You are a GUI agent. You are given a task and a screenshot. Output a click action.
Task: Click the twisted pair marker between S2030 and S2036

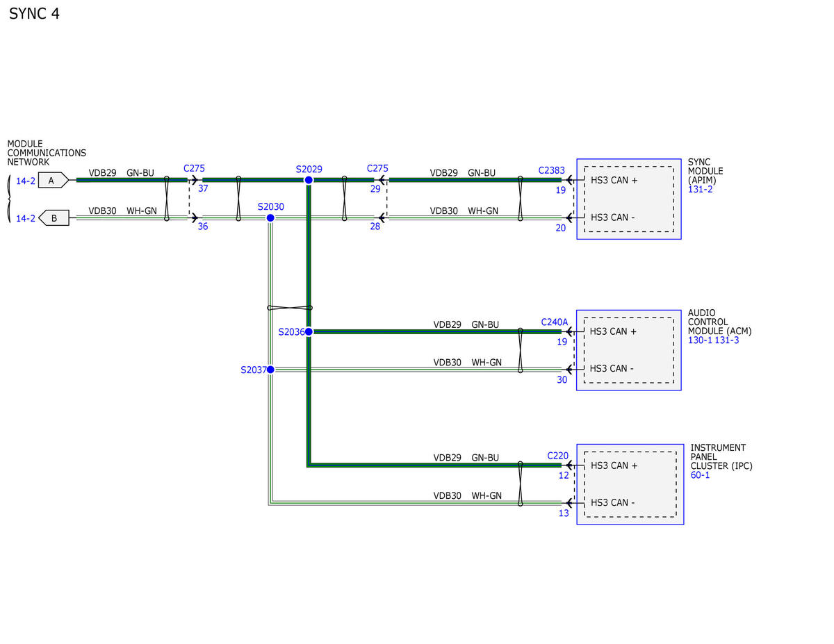click(290, 308)
